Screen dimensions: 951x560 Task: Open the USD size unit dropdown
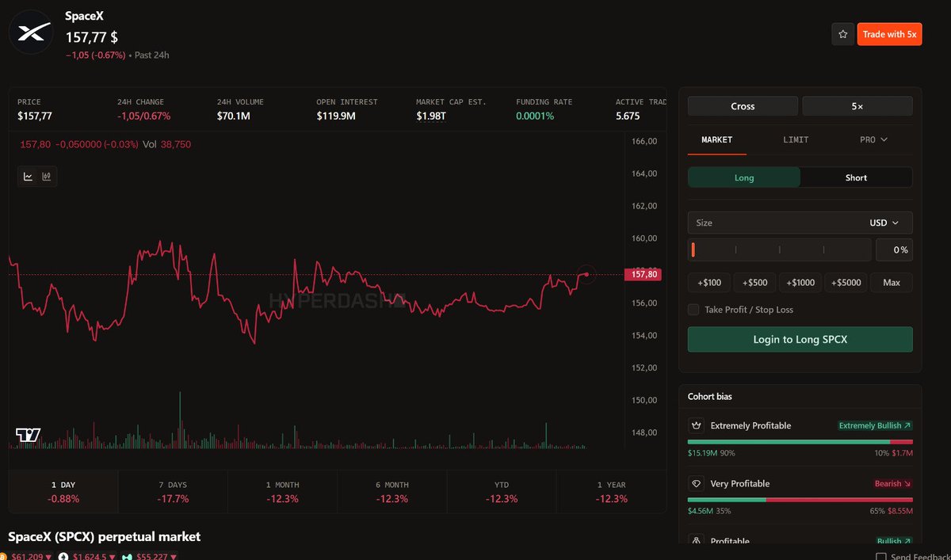pyautogui.click(x=884, y=223)
